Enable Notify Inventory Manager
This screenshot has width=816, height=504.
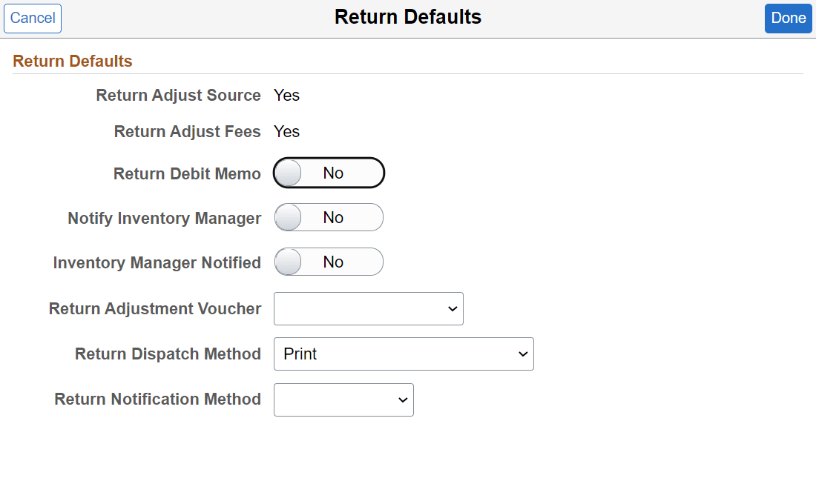(x=329, y=217)
